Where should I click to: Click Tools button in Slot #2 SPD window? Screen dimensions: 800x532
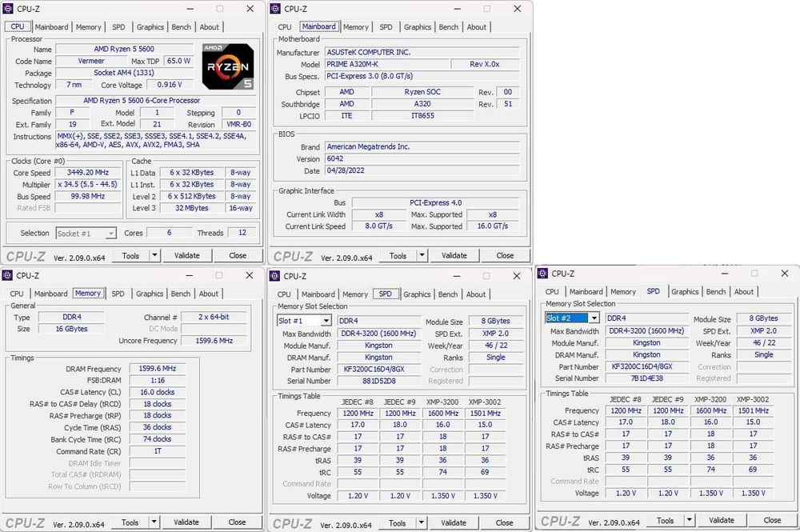666,520
